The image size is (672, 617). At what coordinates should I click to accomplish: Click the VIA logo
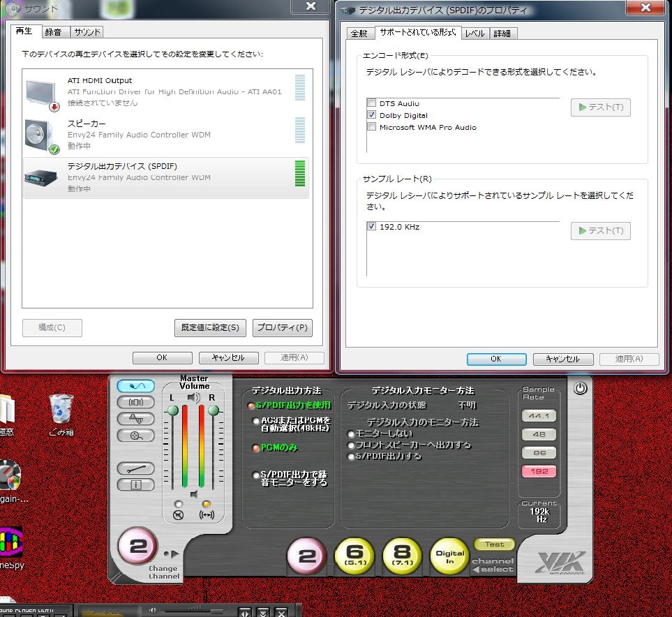click(561, 562)
